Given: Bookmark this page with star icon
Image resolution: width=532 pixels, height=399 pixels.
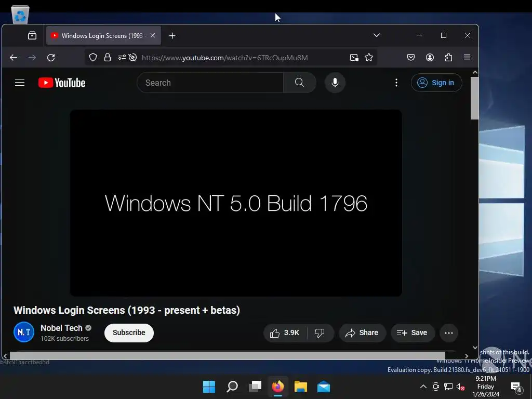Looking at the screenshot, I should (369, 57).
